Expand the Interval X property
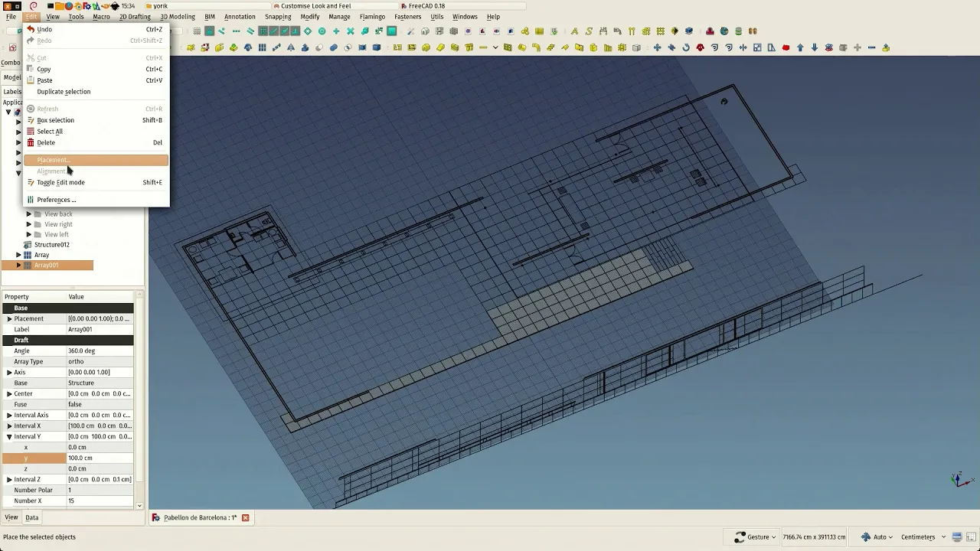 coord(9,425)
